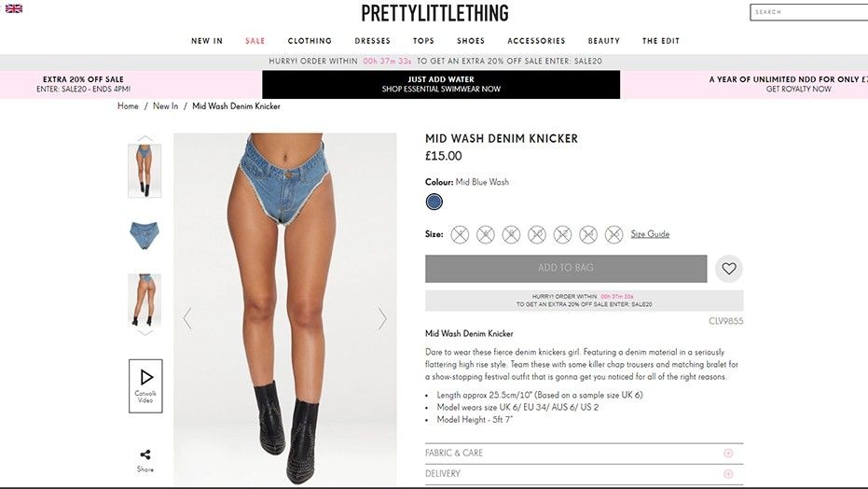Expand the Delivery section

(584, 473)
